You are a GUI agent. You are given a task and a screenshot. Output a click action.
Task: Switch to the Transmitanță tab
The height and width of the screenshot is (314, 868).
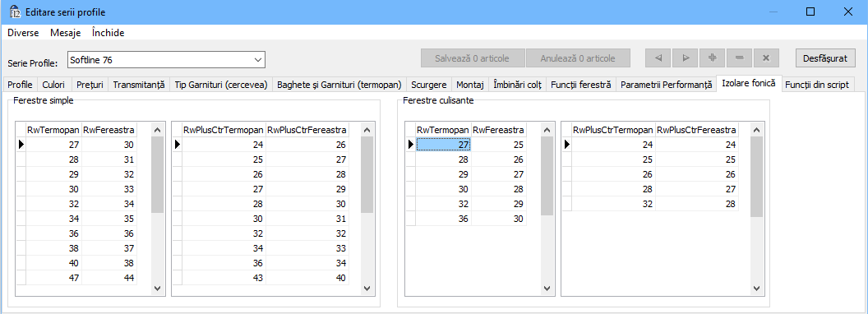pyautogui.click(x=139, y=85)
